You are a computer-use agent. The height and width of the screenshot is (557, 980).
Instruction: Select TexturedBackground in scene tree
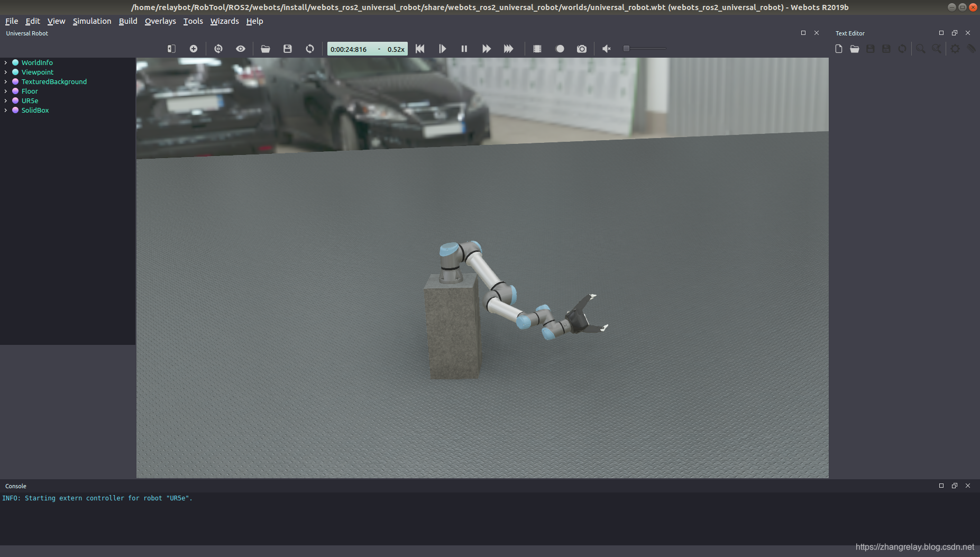click(x=54, y=81)
